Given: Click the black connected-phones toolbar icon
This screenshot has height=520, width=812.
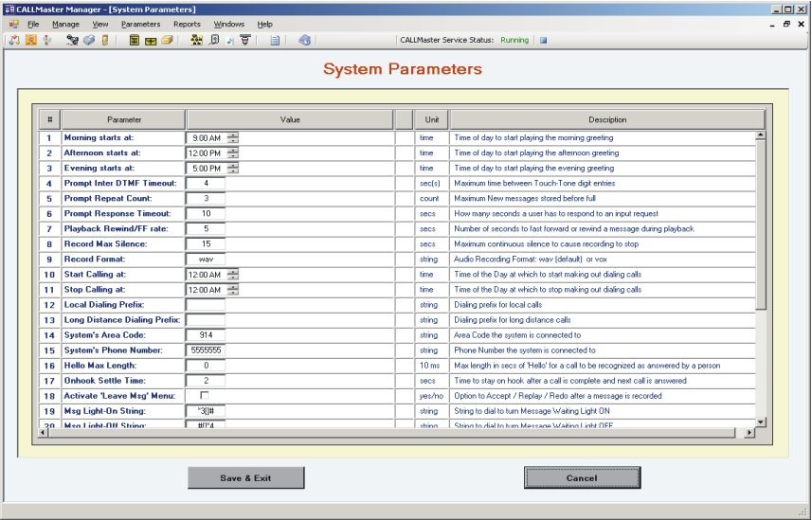Looking at the screenshot, I should click(x=73, y=40).
